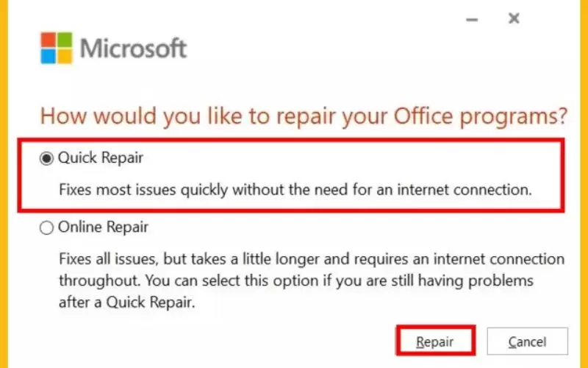
Task: Click the Quick Repair description sentence
Action: (x=295, y=190)
